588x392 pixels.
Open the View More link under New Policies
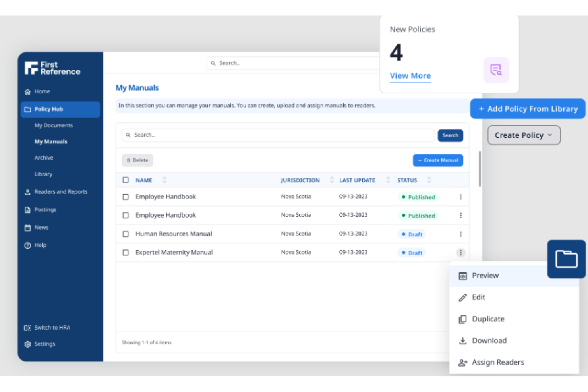click(x=410, y=76)
